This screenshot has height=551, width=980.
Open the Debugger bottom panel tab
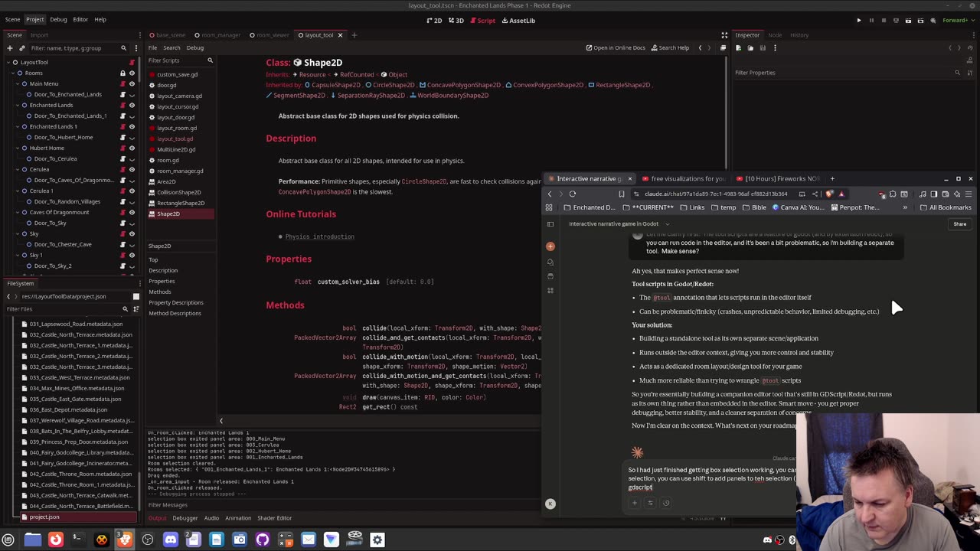point(185,518)
